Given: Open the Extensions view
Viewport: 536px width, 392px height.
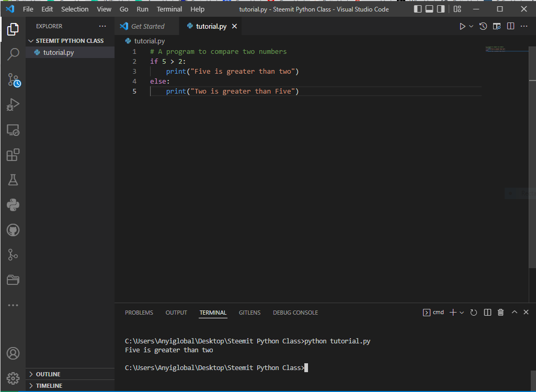Looking at the screenshot, I should point(13,155).
